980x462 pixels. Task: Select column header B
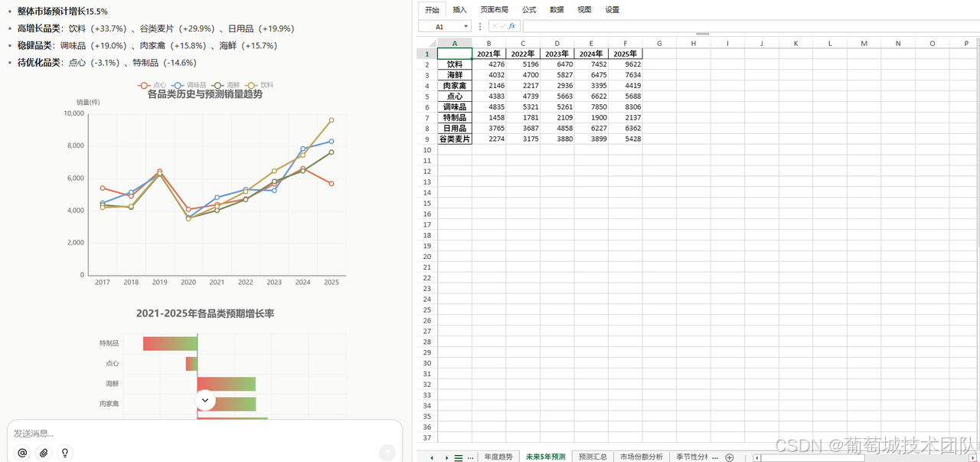pos(488,43)
